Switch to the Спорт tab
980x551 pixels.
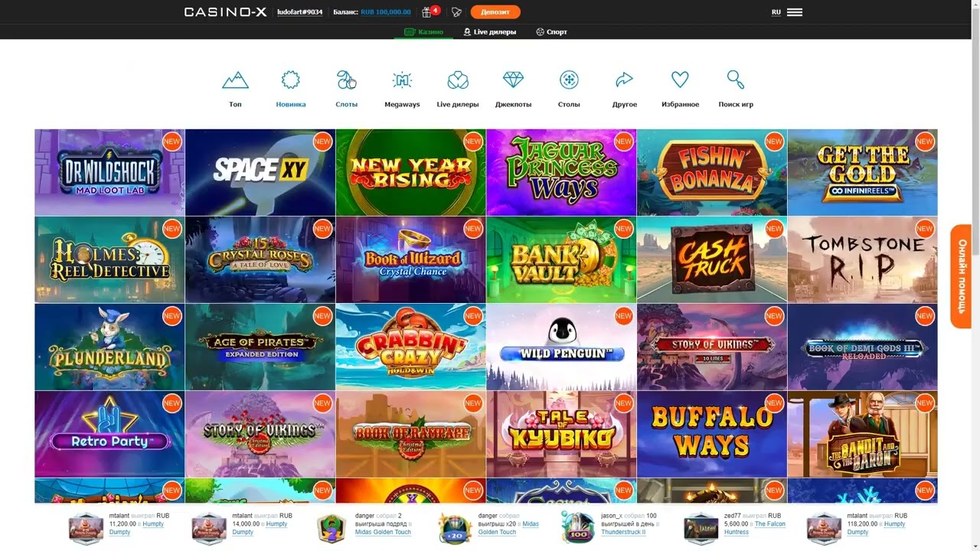[x=552, y=32]
